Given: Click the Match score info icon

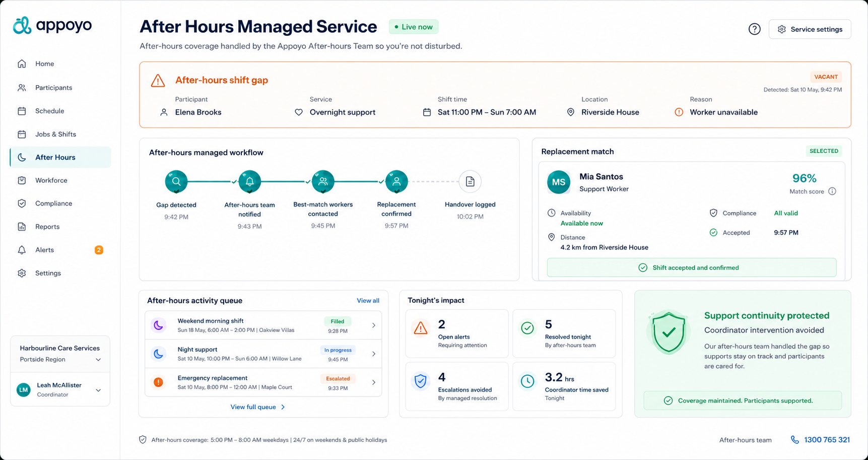Looking at the screenshot, I should click(832, 191).
